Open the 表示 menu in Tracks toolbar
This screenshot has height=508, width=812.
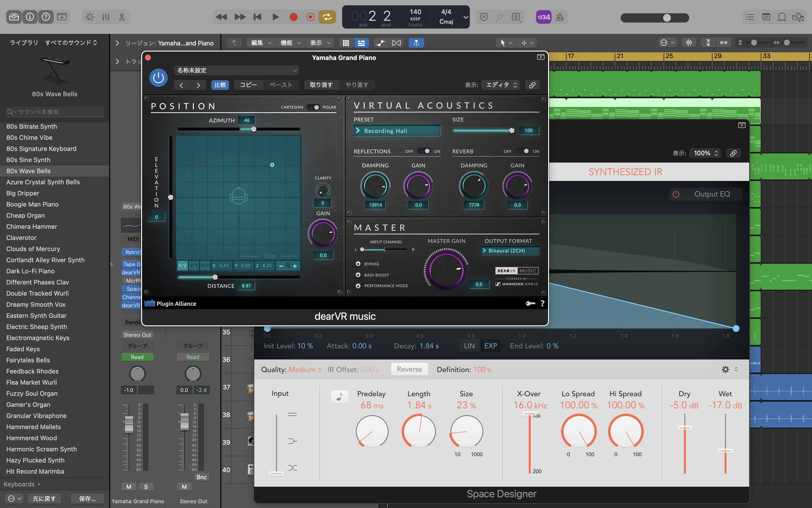pos(320,43)
